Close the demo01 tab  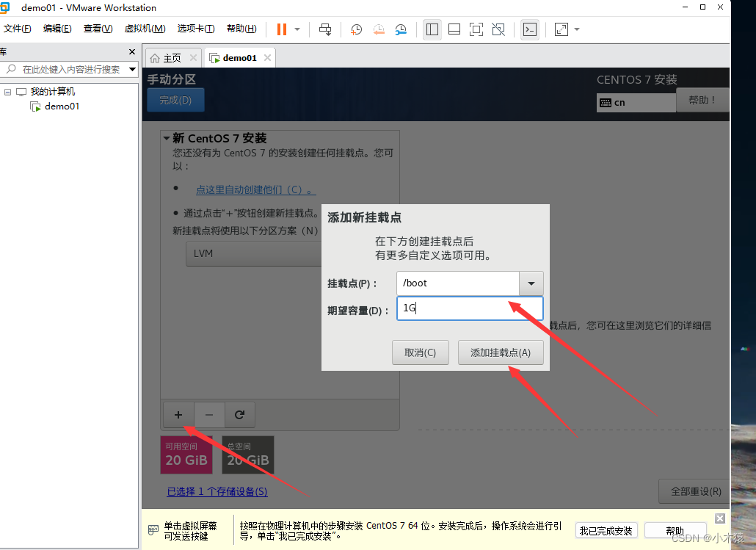tap(267, 58)
